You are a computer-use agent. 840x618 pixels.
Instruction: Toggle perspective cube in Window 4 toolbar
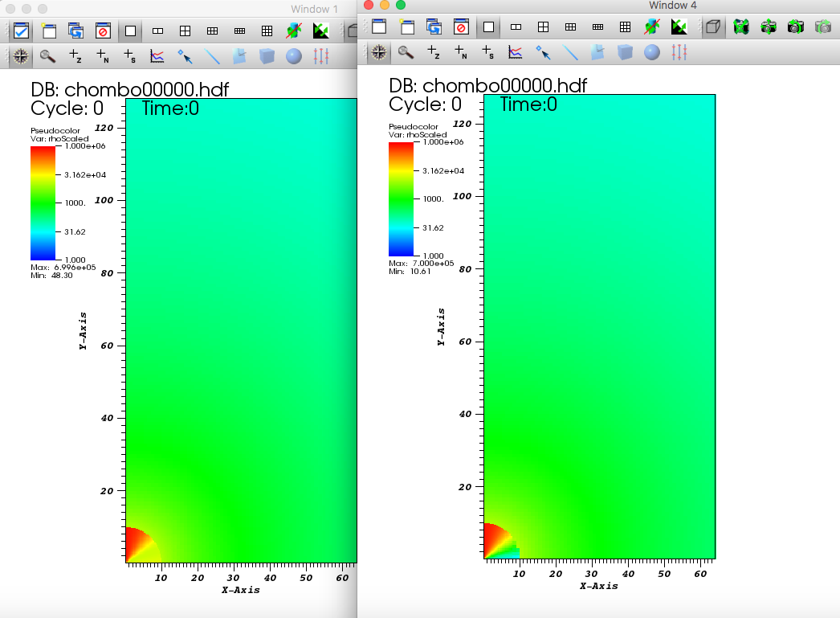coord(713,27)
